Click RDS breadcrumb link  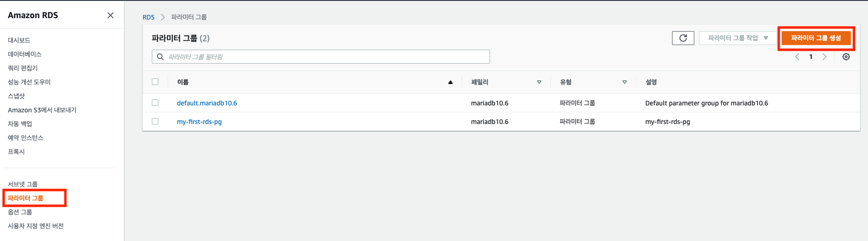coord(149,17)
